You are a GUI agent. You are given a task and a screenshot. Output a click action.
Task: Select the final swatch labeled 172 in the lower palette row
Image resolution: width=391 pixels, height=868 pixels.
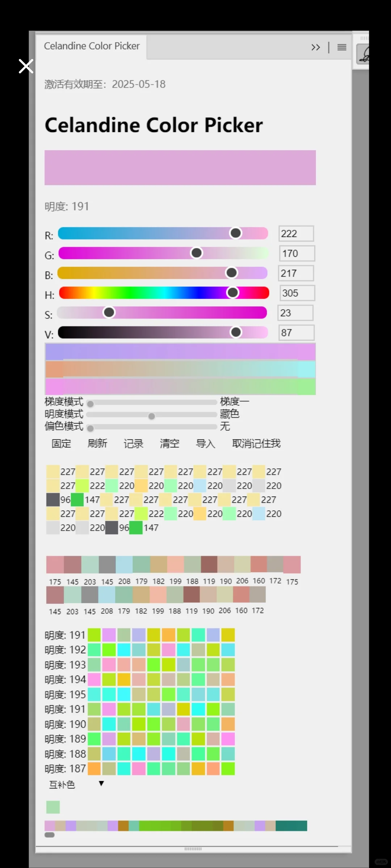(257, 595)
